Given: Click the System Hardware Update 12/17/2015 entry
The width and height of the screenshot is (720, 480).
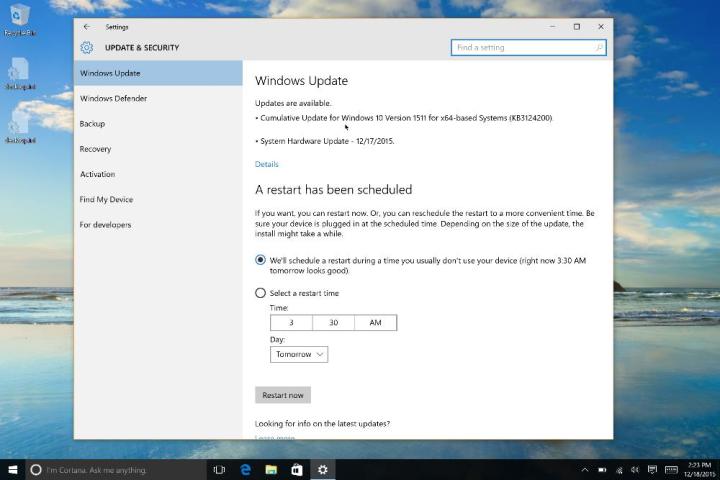Looking at the screenshot, I should 325,141.
